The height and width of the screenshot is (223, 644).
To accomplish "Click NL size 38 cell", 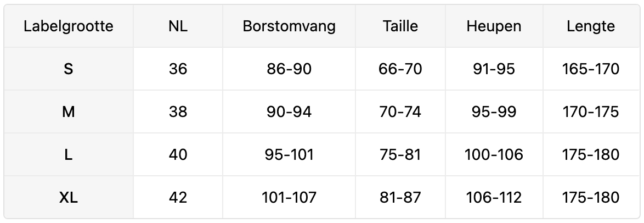I will [178, 112].
